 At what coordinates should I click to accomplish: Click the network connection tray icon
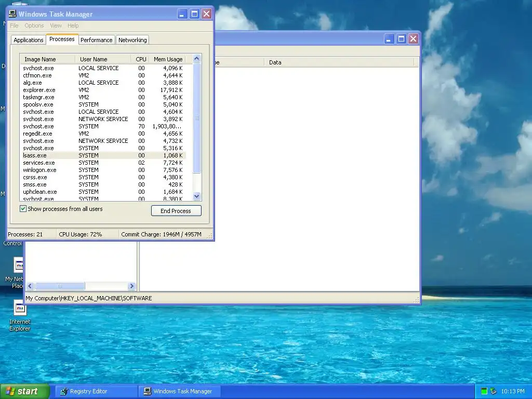(x=494, y=391)
